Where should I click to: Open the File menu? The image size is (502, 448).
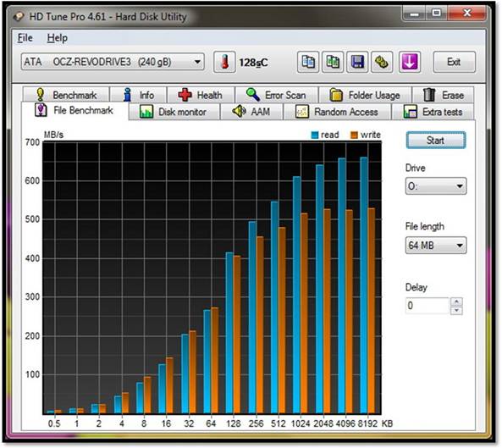pyautogui.click(x=25, y=38)
